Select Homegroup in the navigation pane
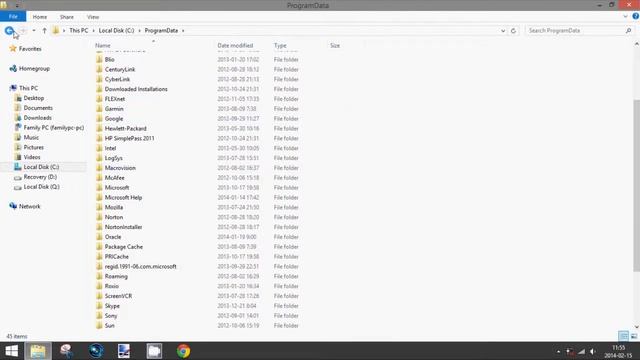Image resolution: width=640 pixels, height=360 pixels. pos(34,69)
